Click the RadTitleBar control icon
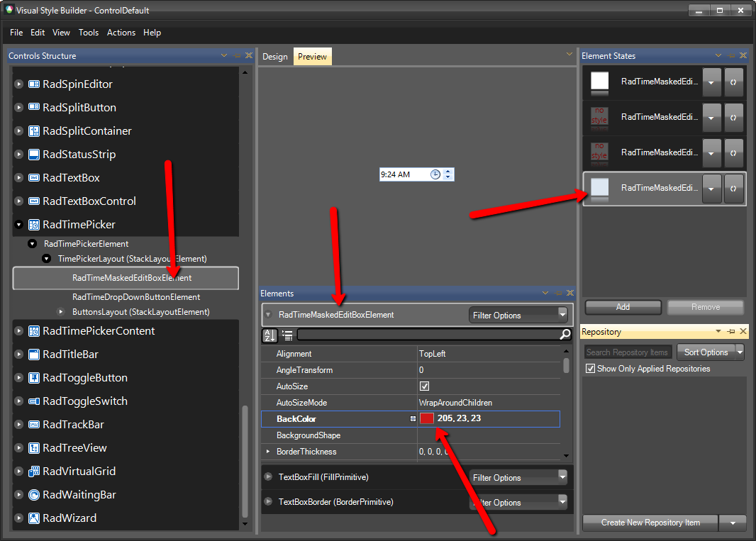This screenshot has width=756, height=541. tap(34, 355)
